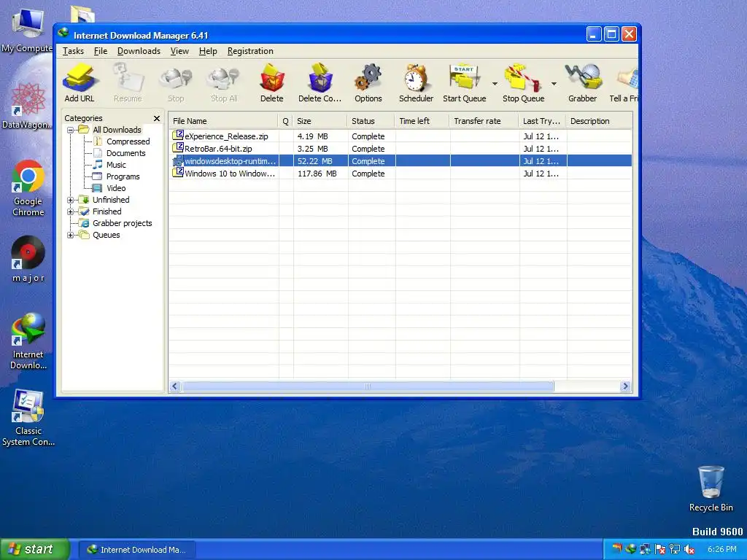
Task: Click the Description column header
Action: (600, 121)
